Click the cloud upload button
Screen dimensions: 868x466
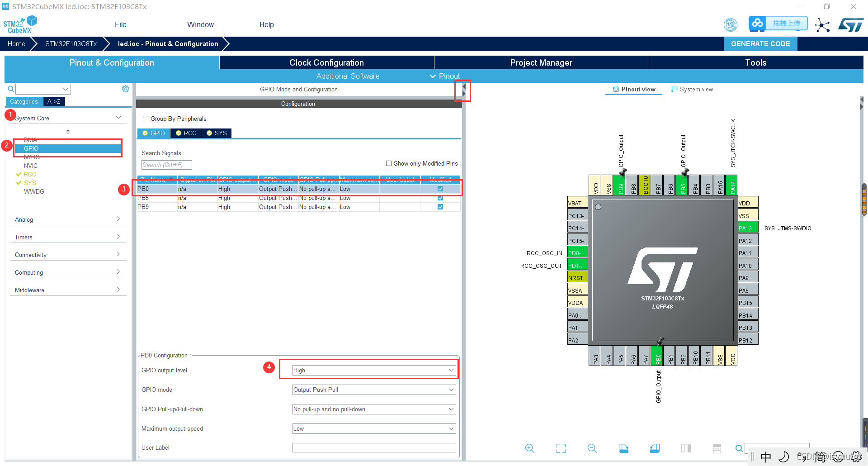point(778,24)
